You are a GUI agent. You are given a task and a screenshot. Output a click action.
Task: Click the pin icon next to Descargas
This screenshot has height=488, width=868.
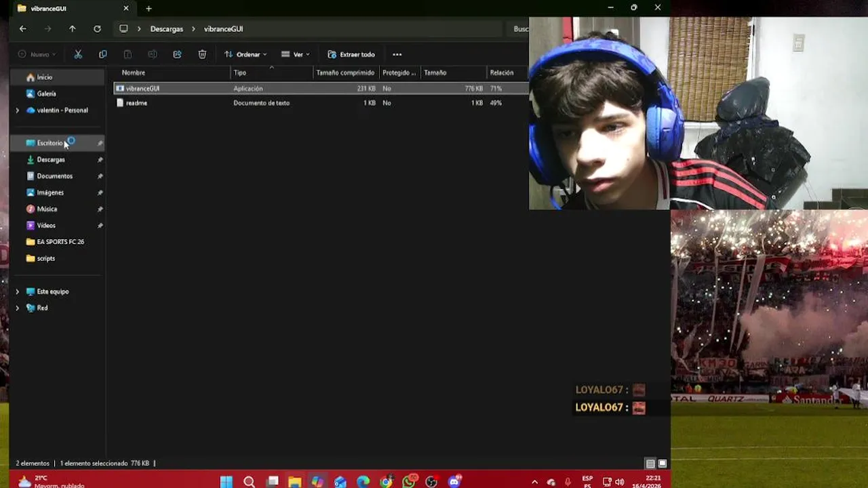(100, 160)
